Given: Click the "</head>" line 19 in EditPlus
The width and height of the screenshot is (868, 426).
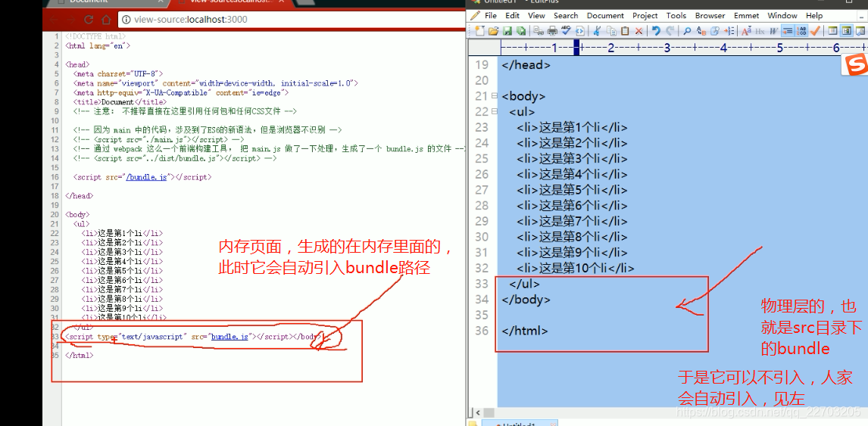Looking at the screenshot, I should (526, 65).
